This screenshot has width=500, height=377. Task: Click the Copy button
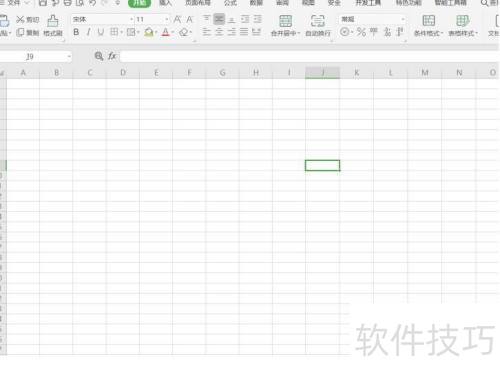[x=27, y=33]
